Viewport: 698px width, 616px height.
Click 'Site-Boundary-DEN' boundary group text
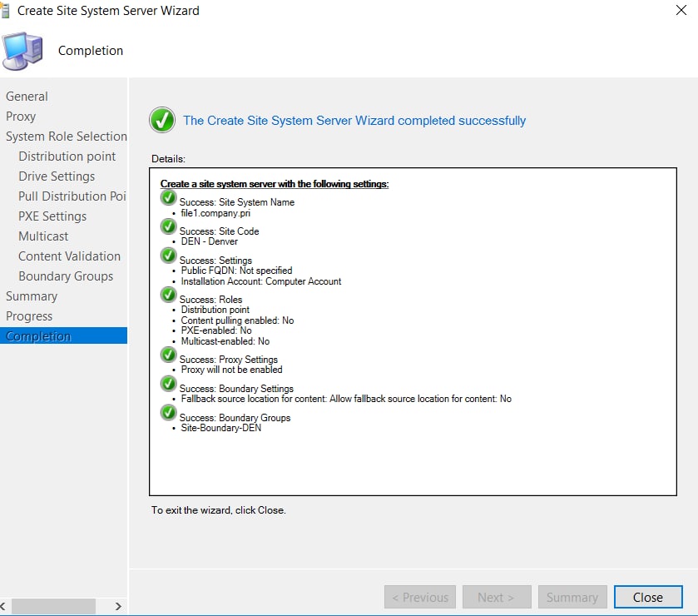220,428
